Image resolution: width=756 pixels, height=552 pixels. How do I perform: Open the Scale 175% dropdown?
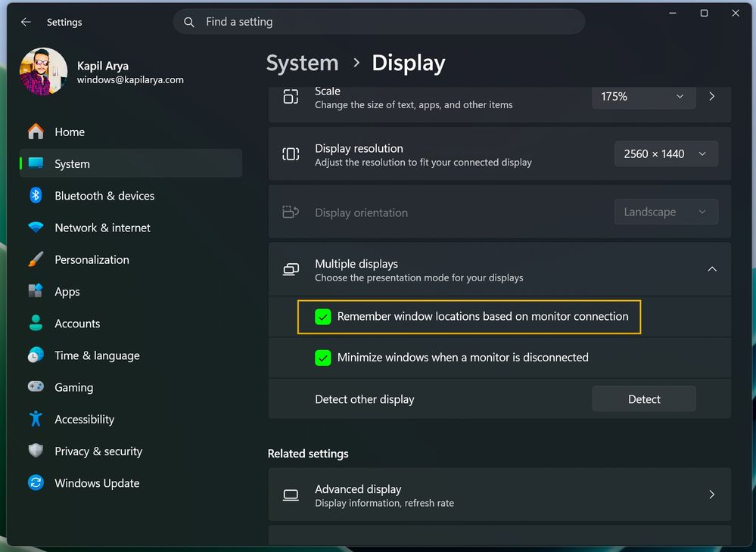[x=643, y=97]
